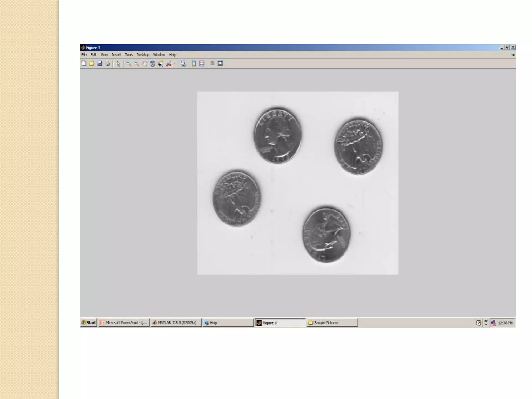532x399 pixels.
Task: Open the Desktop menu
Action: tap(143, 55)
